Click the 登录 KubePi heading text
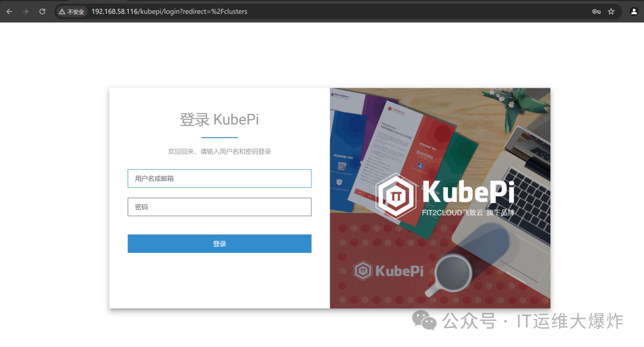 (x=219, y=119)
